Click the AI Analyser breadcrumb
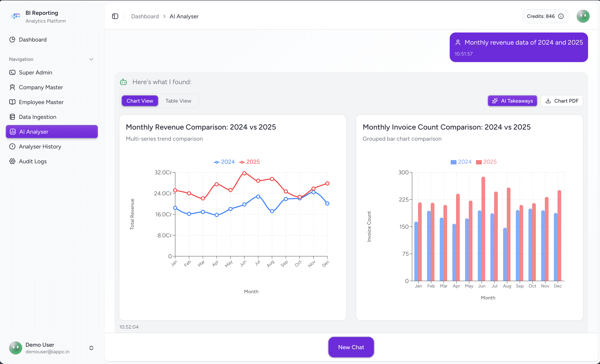The height and width of the screenshot is (364, 600). [184, 16]
